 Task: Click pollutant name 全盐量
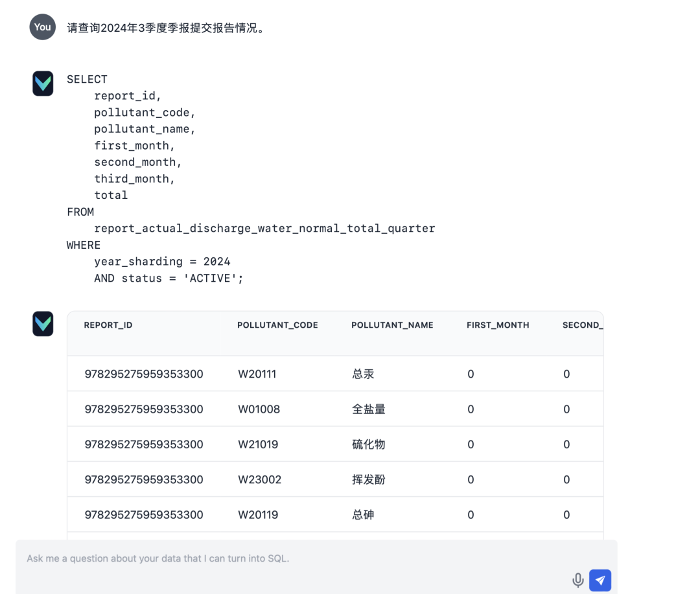tap(368, 409)
